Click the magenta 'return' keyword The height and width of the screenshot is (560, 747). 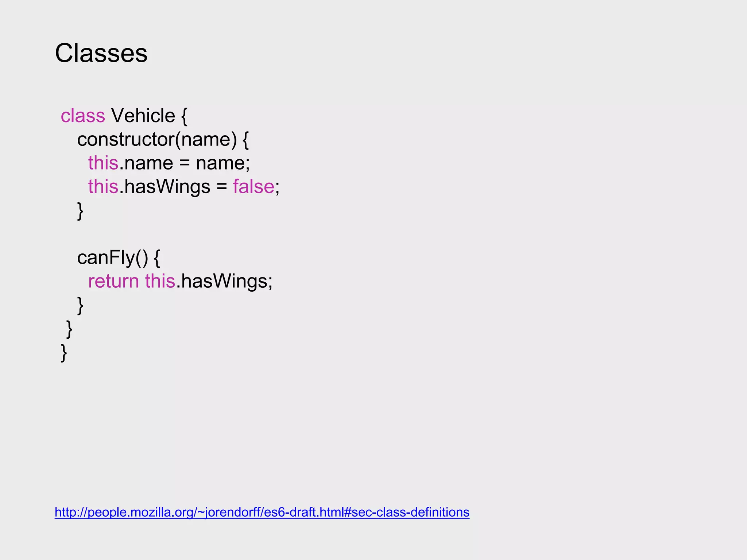(x=113, y=281)
